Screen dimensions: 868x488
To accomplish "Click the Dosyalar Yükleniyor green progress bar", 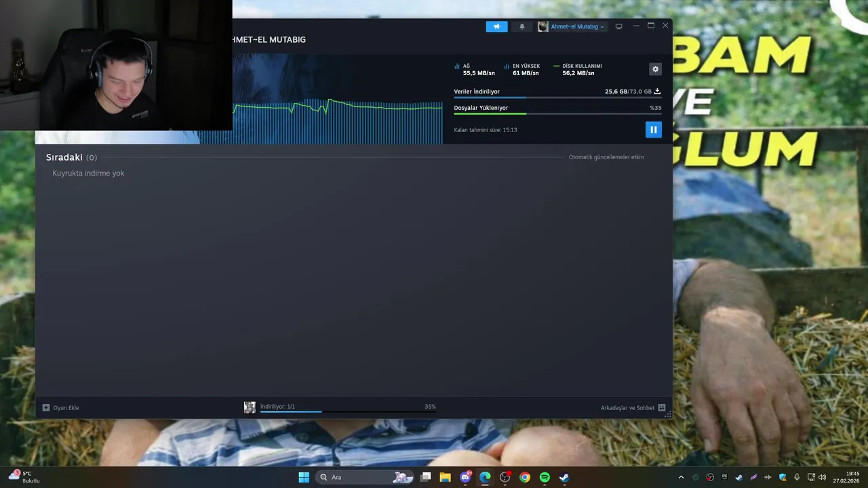I will tap(557, 114).
